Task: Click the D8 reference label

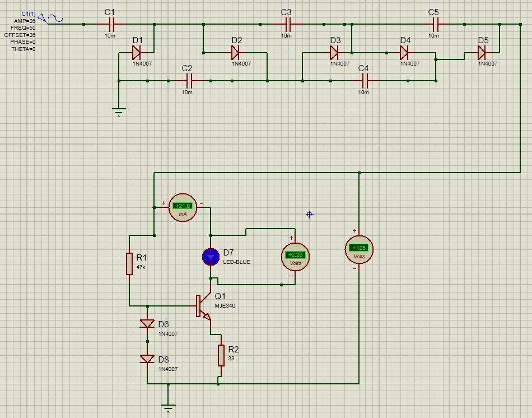Action: pos(164,360)
